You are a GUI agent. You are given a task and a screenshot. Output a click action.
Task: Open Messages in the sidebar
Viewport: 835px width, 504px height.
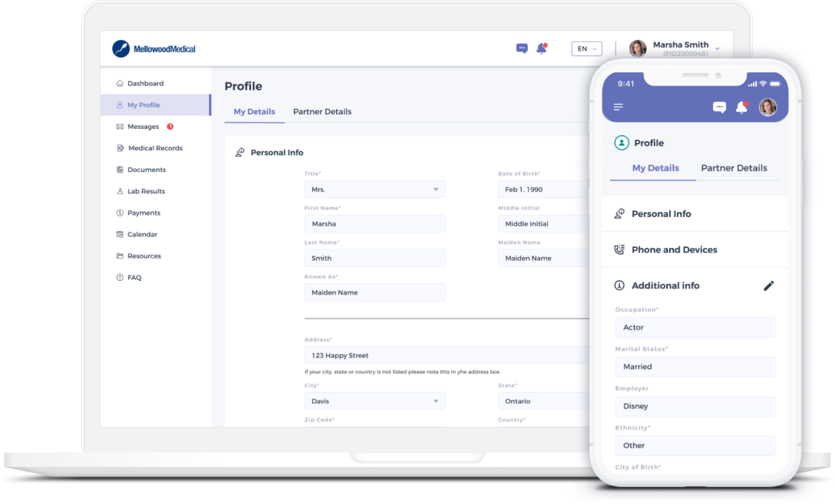click(144, 127)
